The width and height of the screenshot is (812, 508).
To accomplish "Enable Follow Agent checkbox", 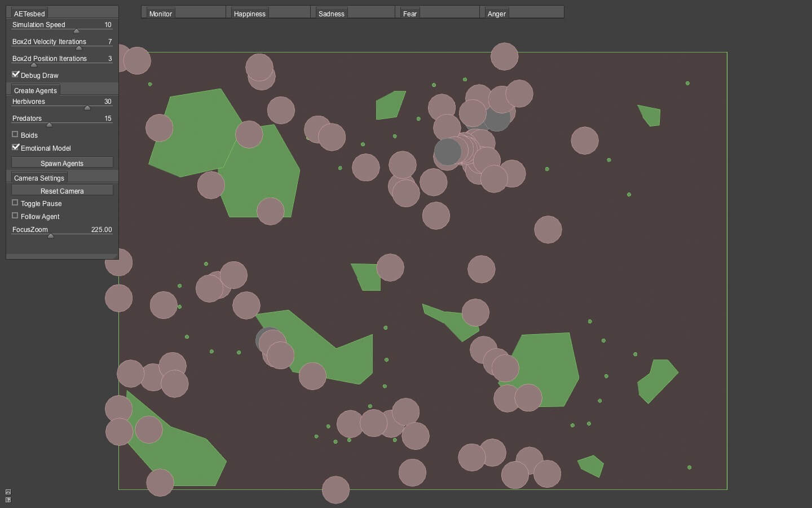I will click(15, 216).
